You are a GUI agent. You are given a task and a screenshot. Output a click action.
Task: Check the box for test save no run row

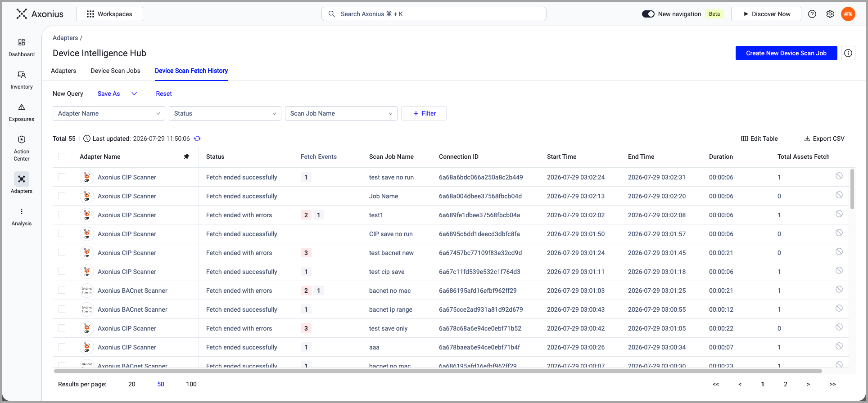[x=62, y=177]
